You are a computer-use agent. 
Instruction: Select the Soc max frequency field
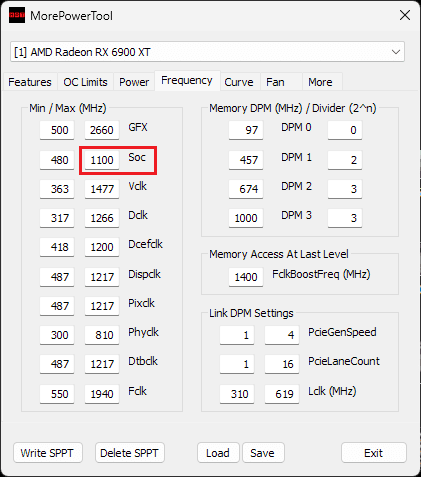[102, 160]
